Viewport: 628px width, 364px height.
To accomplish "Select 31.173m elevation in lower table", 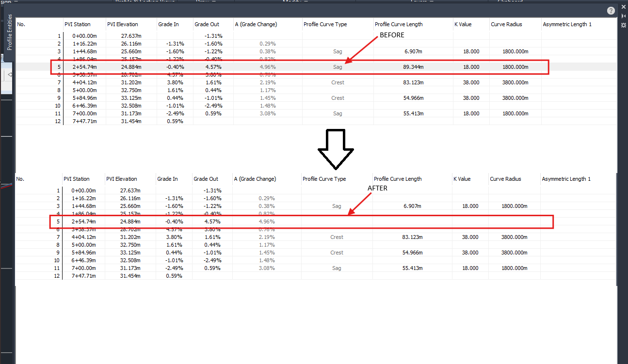I will pyautogui.click(x=130, y=268).
